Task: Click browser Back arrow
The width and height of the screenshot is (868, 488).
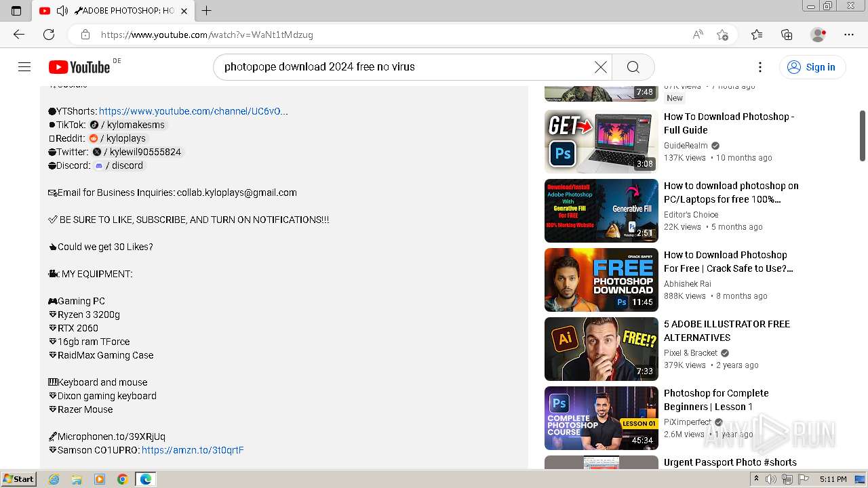Action: [19, 35]
